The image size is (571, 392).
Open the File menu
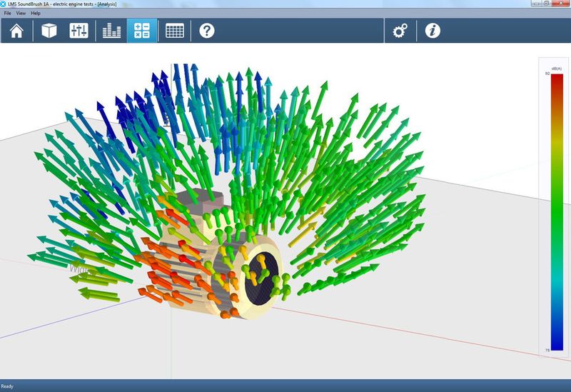click(x=7, y=13)
